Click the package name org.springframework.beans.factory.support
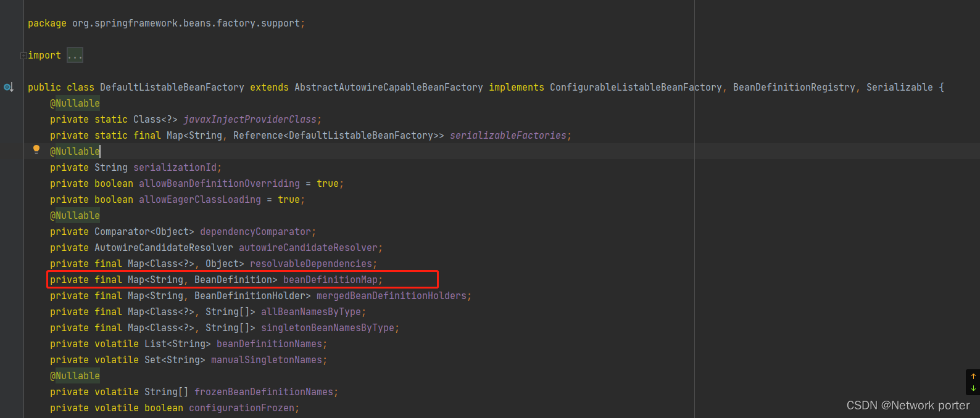 (x=186, y=23)
